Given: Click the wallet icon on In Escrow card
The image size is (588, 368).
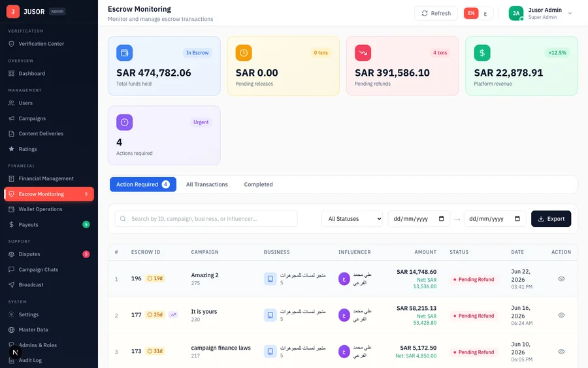Looking at the screenshot, I should [x=125, y=53].
